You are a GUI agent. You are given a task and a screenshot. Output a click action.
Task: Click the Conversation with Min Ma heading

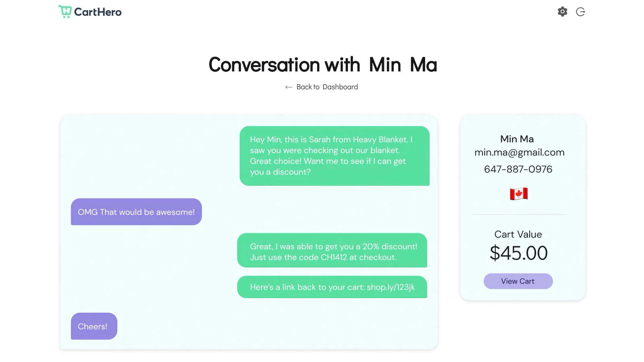(322, 65)
